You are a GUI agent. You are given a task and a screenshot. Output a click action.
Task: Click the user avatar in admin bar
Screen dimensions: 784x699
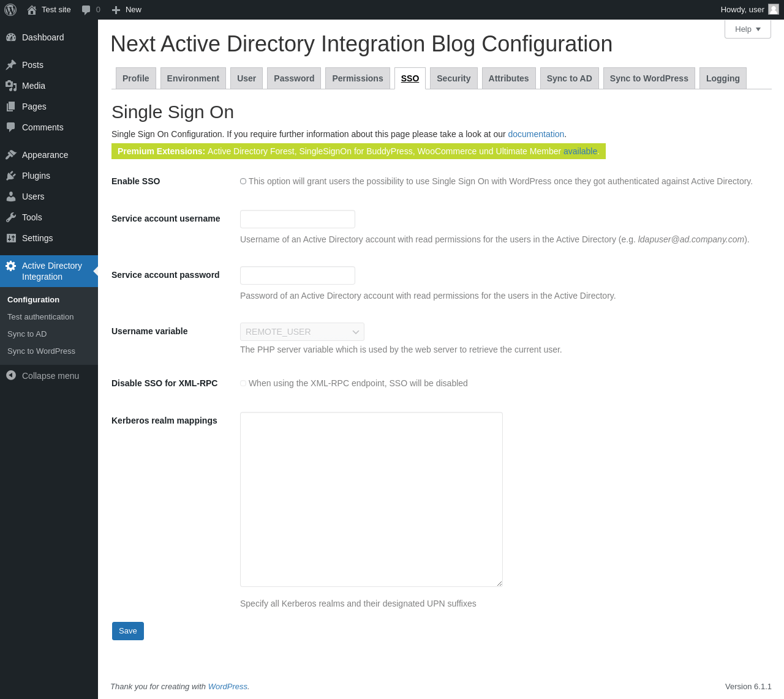[x=774, y=9]
